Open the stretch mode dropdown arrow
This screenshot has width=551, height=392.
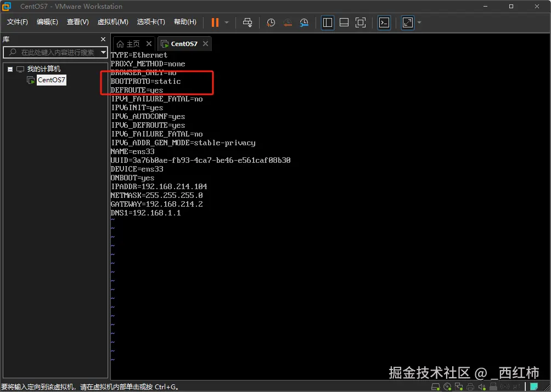419,22
